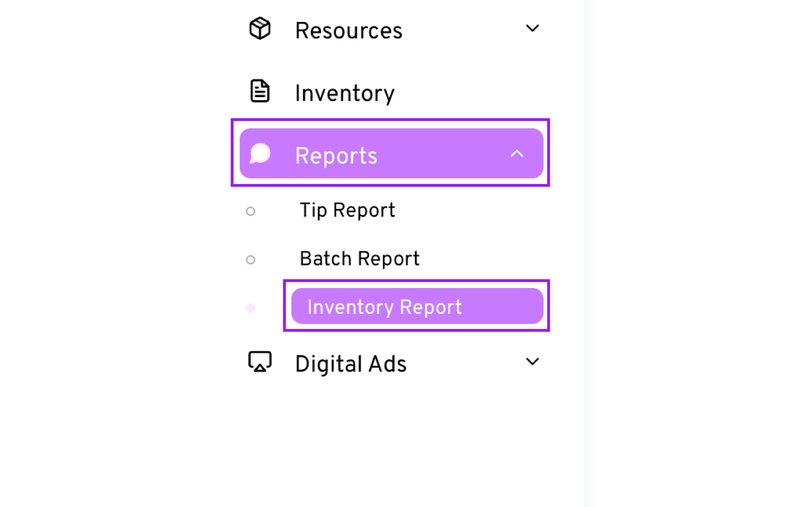This screenshot has width=812, height=507.
Task: Expand Digital Ads with its chevron
Action: tap(532, 361)
